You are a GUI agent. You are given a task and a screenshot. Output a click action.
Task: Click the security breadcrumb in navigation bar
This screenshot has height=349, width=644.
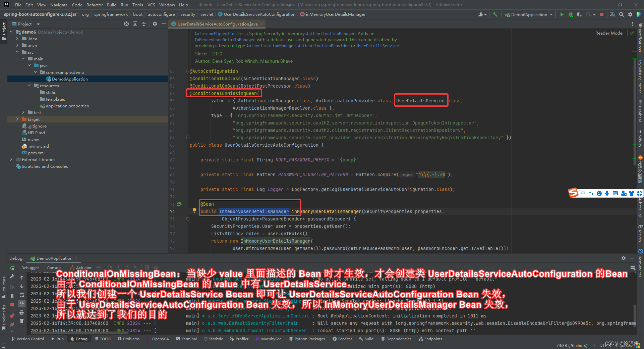pyautogui.click(x=188, y=14)
